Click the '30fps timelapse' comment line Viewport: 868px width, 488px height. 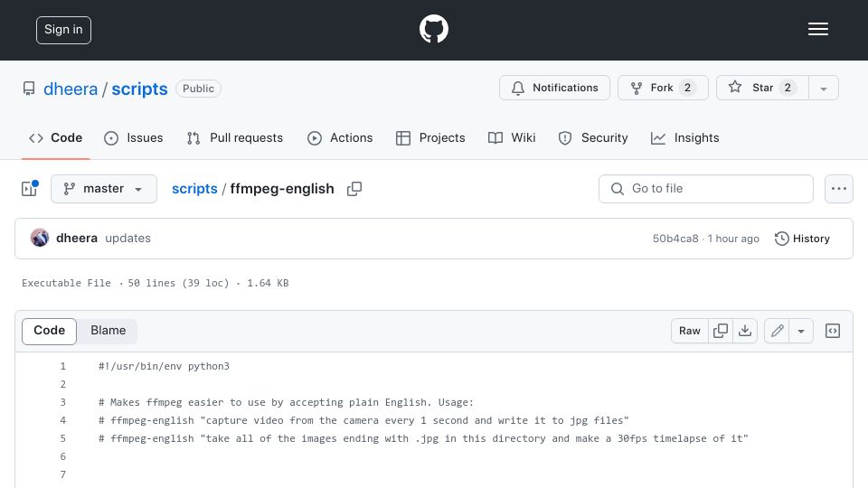(x=423, y=438)
